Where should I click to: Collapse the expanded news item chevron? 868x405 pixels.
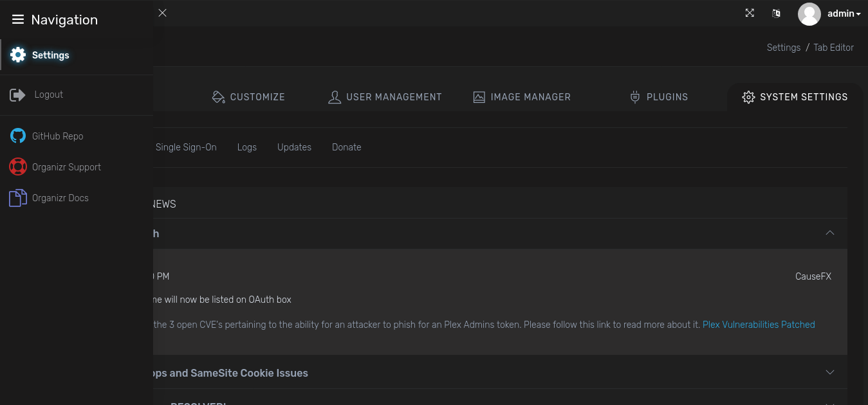tap(829, 233)
